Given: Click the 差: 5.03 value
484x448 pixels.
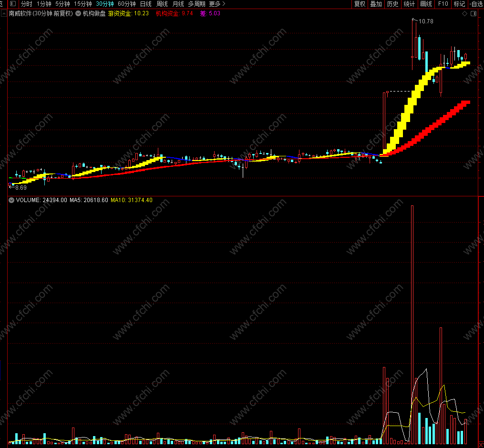Looking at the screenshot, I should 210,13.
